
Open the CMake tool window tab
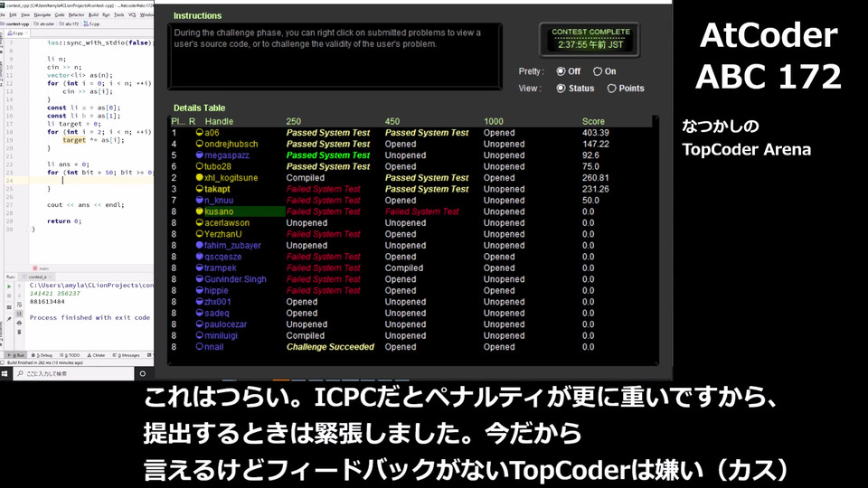coord(96,355)
